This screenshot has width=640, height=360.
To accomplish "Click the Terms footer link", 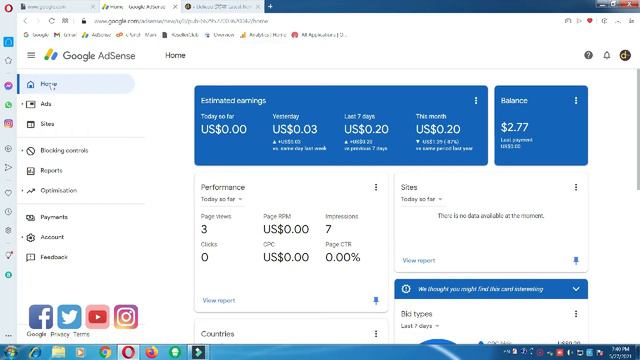I will (x=81, y=334).
